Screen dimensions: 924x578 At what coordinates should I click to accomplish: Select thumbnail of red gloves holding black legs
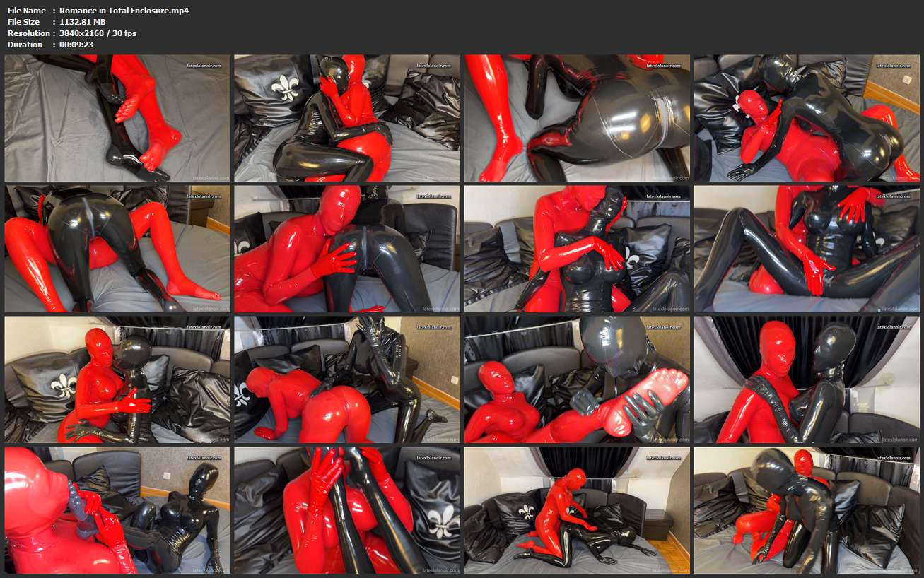click(347, 509)
